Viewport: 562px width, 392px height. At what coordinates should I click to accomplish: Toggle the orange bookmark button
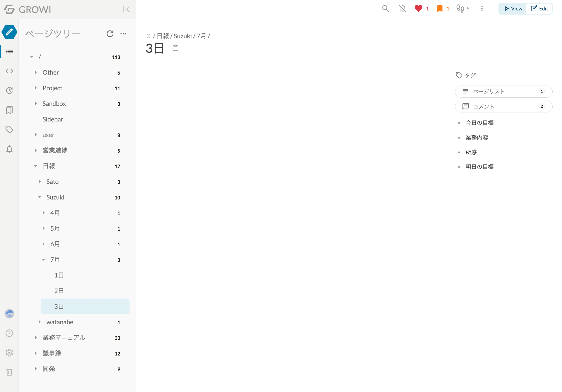tap(440, 9)
